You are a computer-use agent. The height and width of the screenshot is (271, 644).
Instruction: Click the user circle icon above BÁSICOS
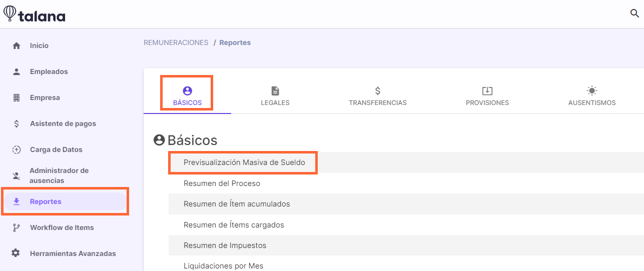coord(188,91)
